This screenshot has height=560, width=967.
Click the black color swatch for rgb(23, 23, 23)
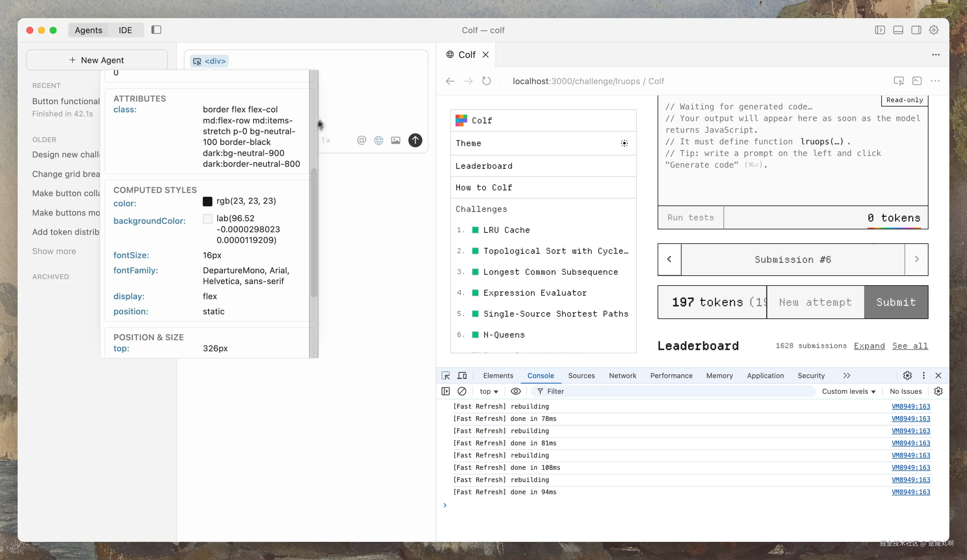click(207, 201)
